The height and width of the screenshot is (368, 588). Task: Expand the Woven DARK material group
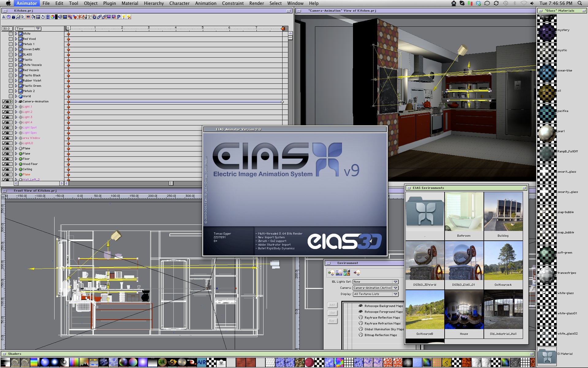tap(16, 49)
